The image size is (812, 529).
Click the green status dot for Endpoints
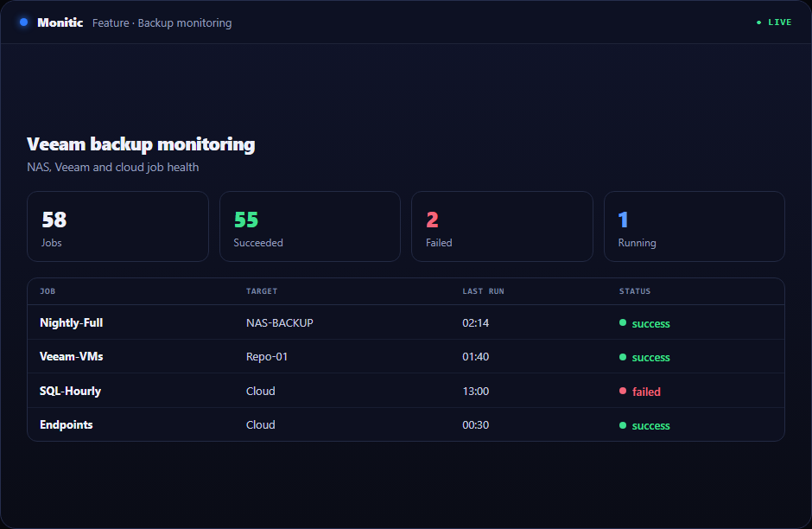tap(623, 425)
